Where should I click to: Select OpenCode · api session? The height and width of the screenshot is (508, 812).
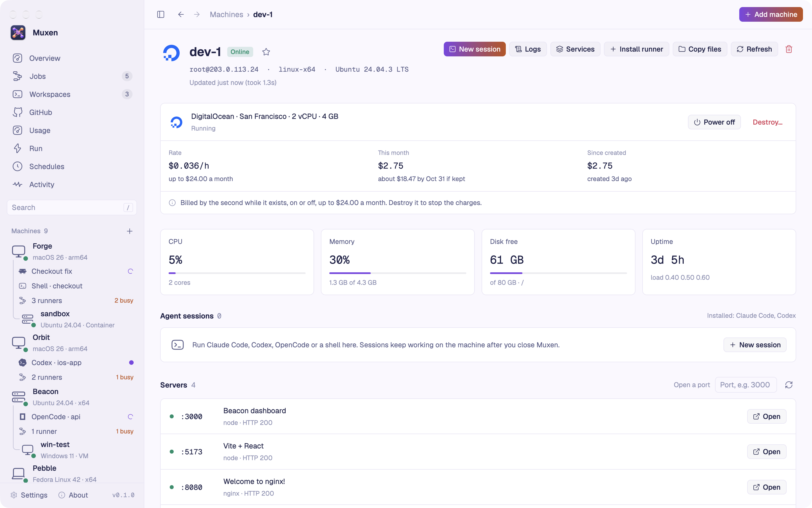(75, 417)
